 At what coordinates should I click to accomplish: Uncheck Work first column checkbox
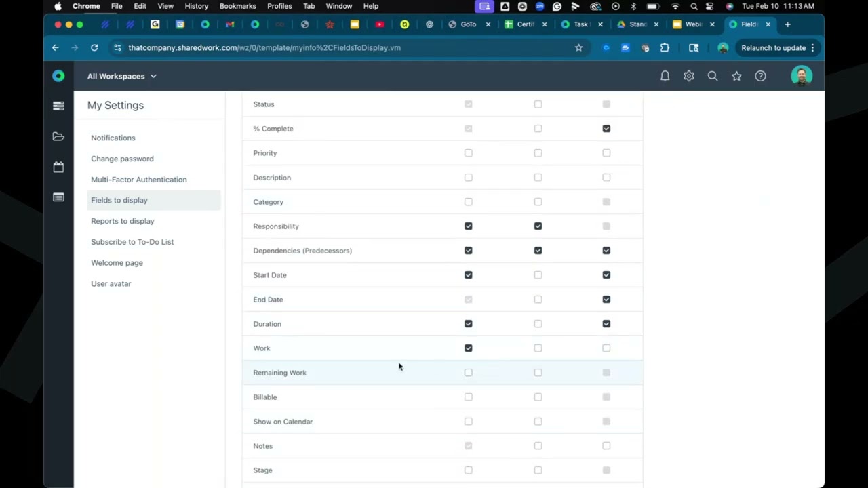pos(468,348)
